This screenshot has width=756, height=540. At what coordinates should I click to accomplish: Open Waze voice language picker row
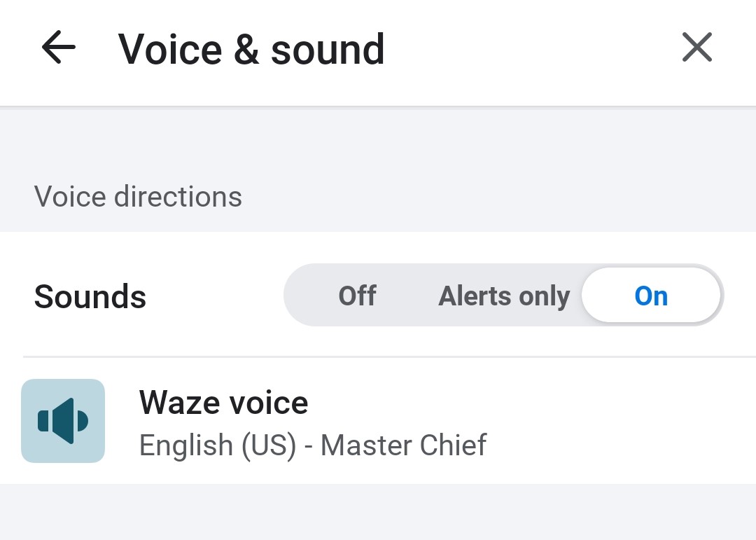click(x=378, y=421)
